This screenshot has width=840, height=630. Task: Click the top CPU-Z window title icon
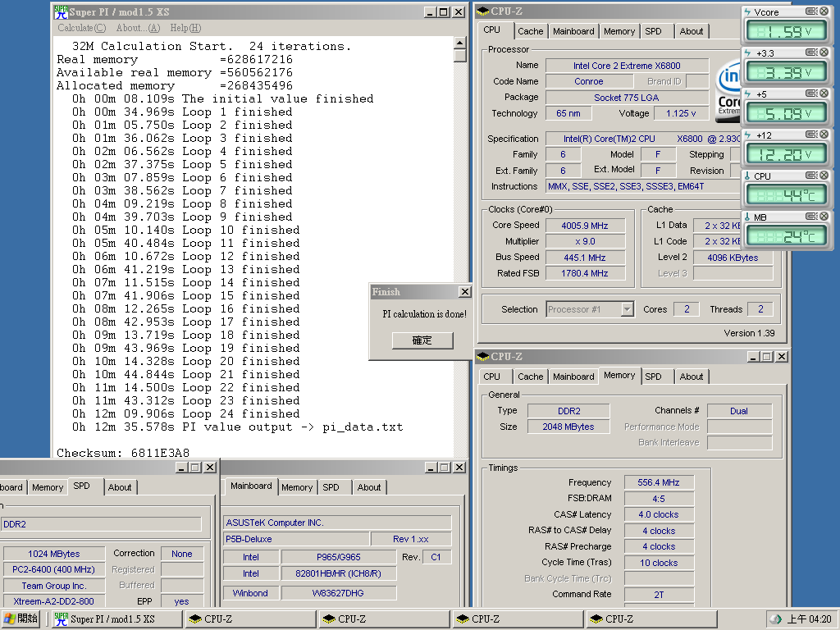point(482,11)
